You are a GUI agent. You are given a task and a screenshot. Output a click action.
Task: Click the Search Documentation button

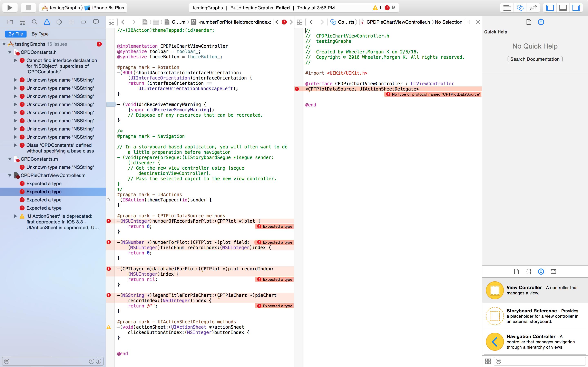(x=535, y=59)
